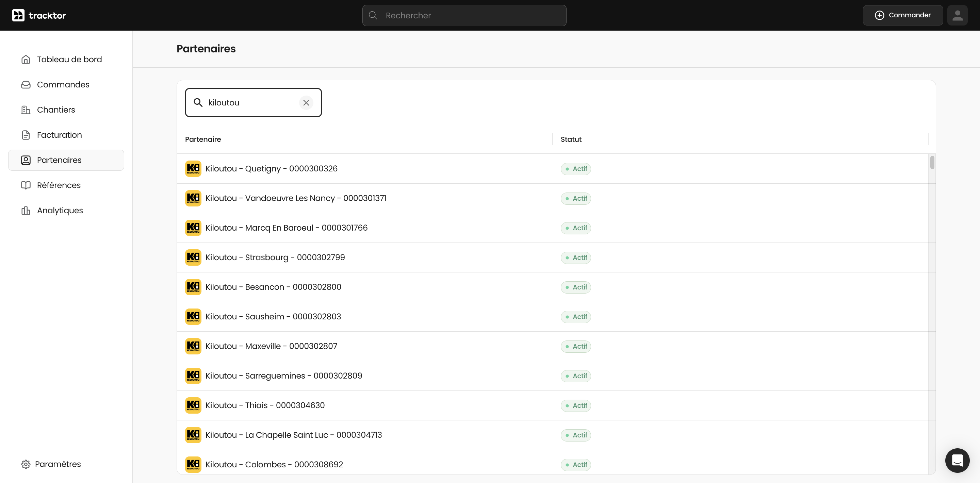Focus the Rechercher global search field
This screenshot has height=483, width=980.
tap(464, 15)
